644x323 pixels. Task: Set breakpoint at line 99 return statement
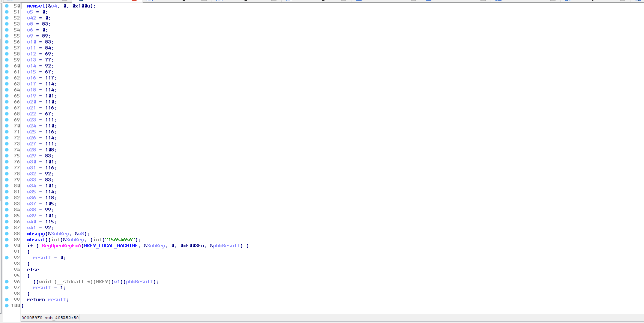7,300
